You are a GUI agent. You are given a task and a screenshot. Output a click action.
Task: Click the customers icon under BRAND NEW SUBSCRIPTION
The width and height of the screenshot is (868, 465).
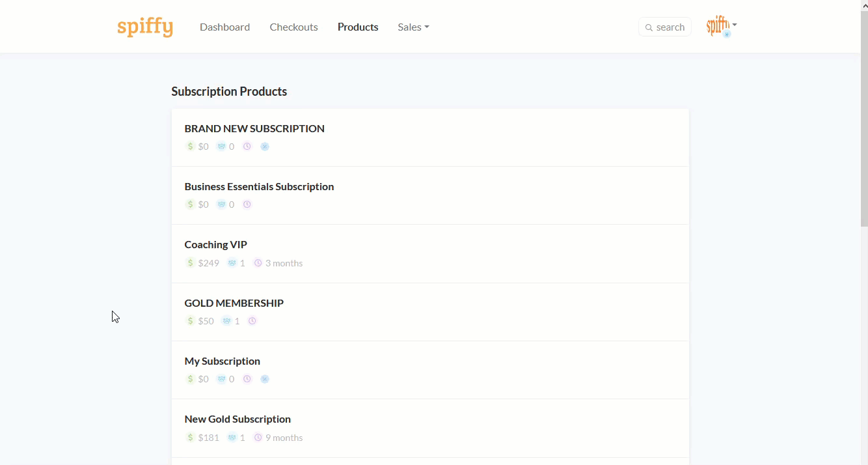pos(221,147)
